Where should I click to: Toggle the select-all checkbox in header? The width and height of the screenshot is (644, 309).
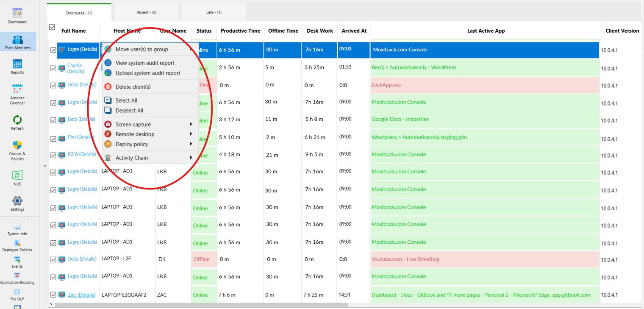coord(52,27)
